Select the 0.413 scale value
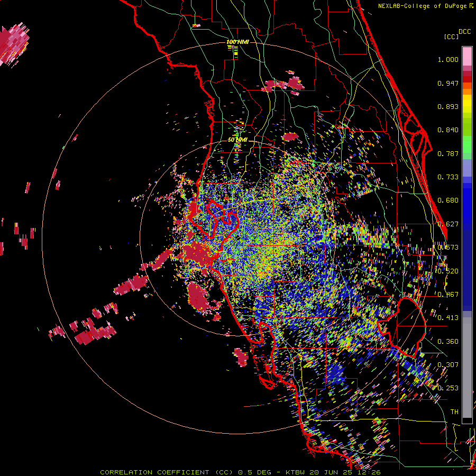Screen dimensions: 476x476 448,318
